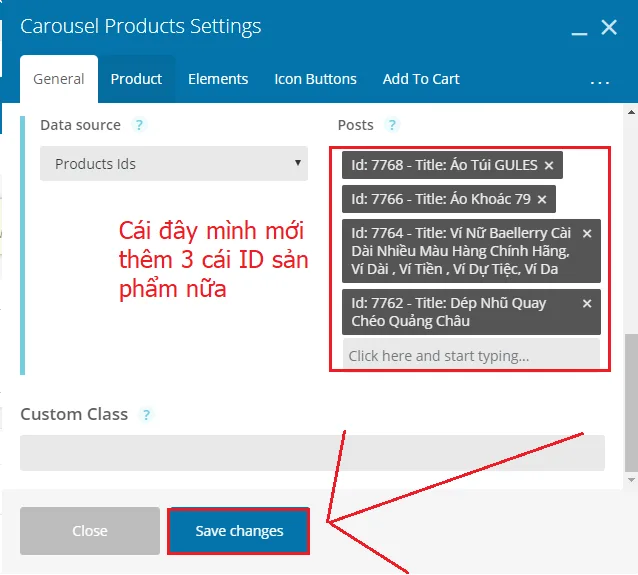Click the posts search typing field
Image resolution: width=638 pixels, height=575 pixels.
click(x=470, y=356)
